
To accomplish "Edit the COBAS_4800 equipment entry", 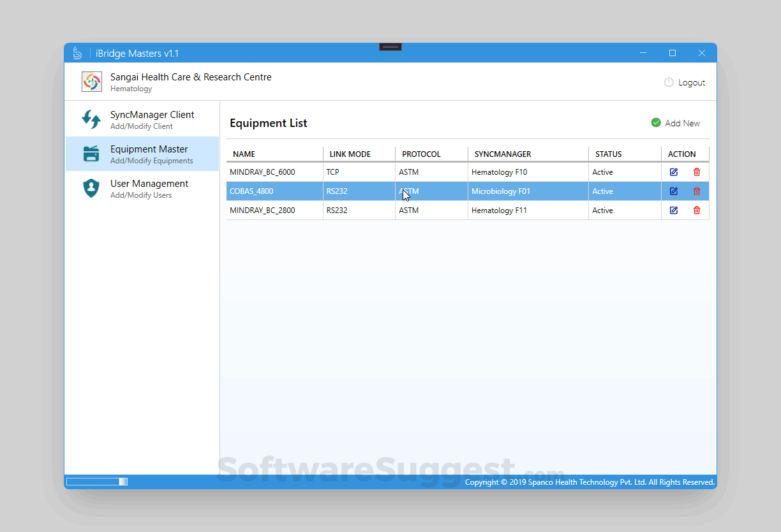I will coord(674,191).
